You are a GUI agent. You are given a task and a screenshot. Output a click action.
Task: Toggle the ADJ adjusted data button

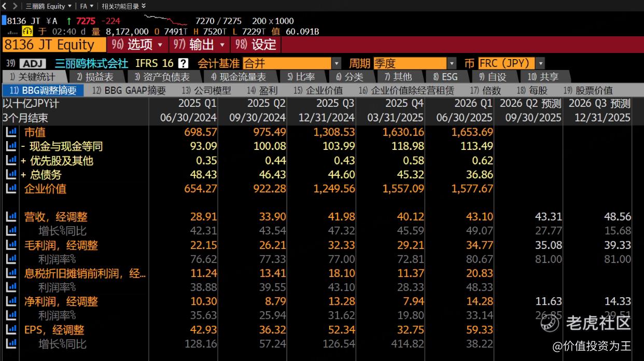(x=33, y=64)
